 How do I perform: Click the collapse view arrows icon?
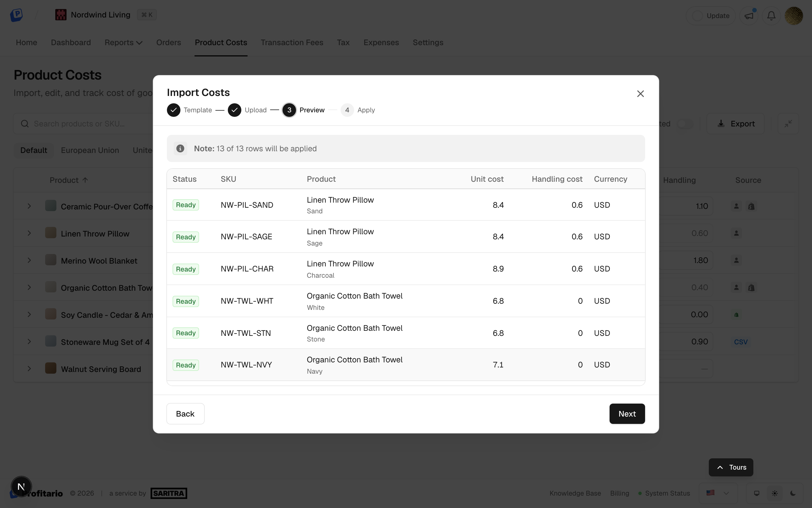(788, 124)
